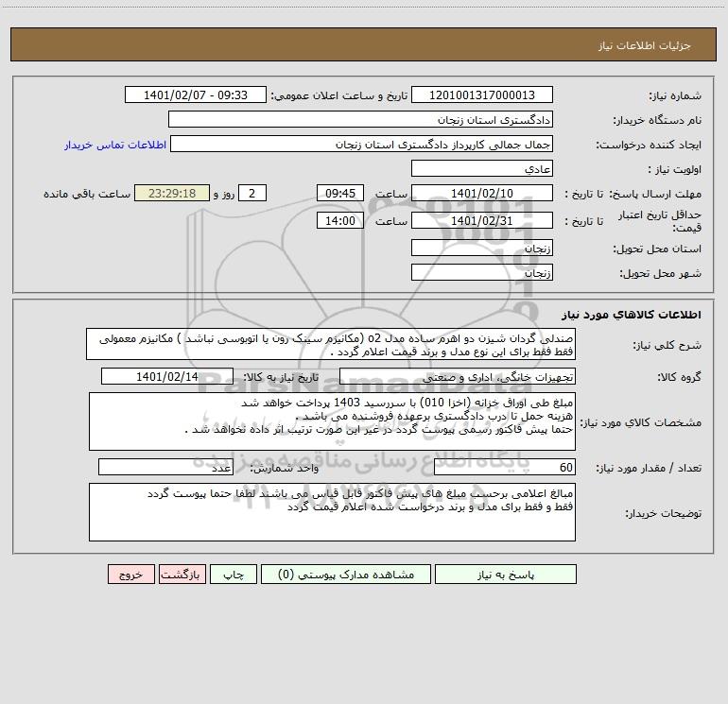
Task: Click the requester field جمال جمالی کارپرداز
Action: tap(362, 144)
